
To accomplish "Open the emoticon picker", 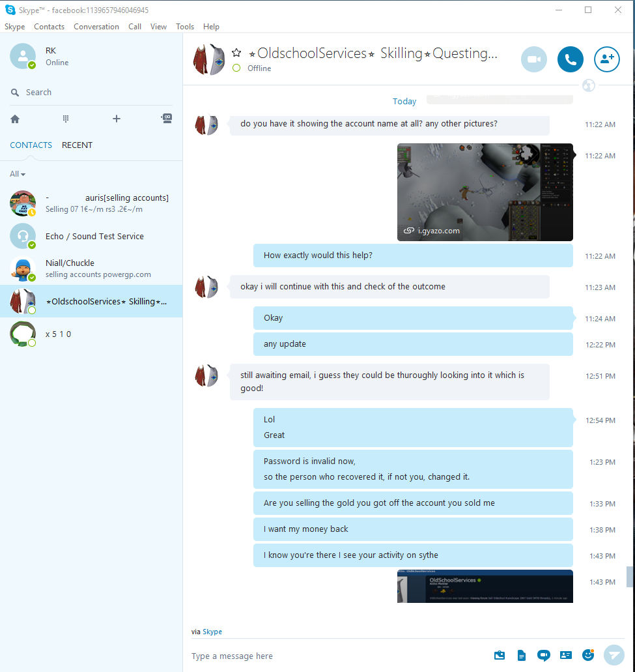I will [x=588, y=655].
